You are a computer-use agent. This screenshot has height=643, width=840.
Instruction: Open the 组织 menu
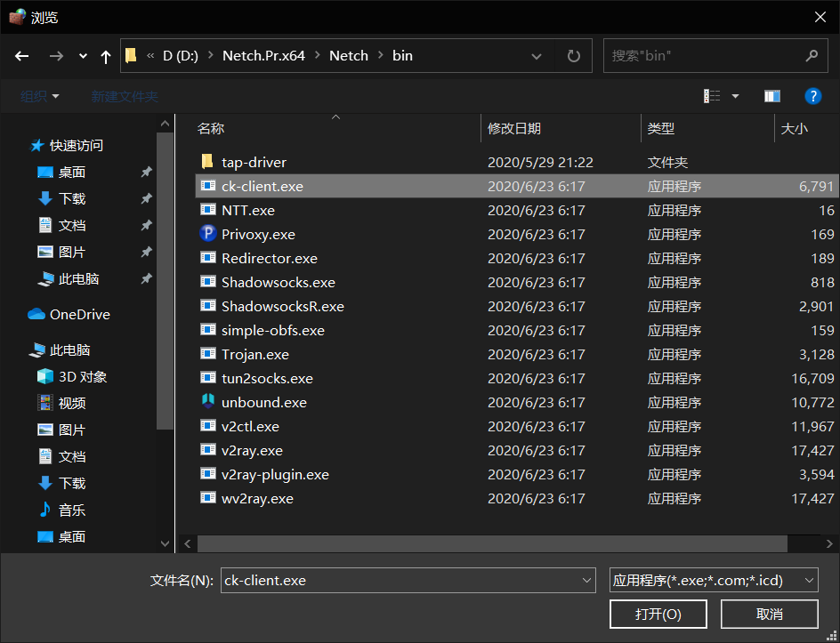[40, 96]
